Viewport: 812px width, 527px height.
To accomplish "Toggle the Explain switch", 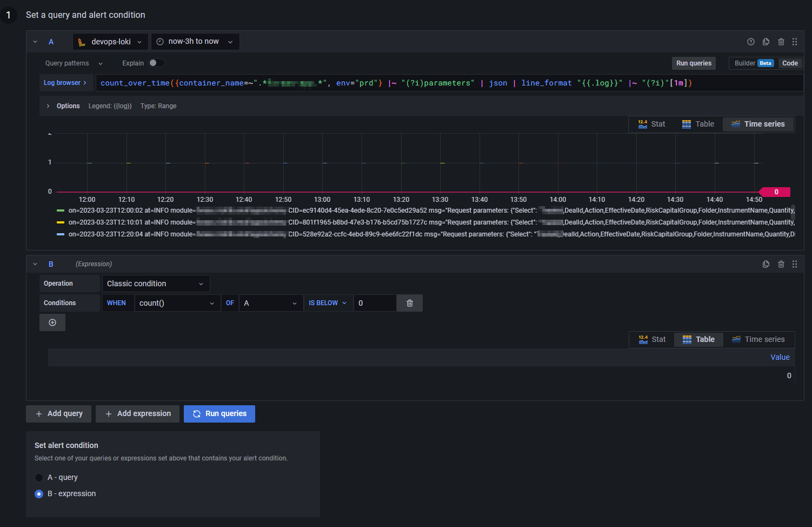I will (x=157, y=63).
